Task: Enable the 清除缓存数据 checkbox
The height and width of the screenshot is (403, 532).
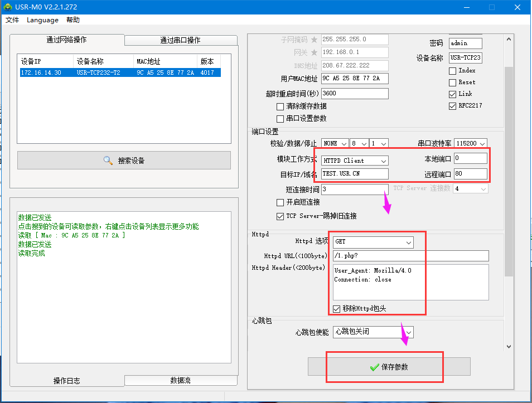Action: (280, 106)
